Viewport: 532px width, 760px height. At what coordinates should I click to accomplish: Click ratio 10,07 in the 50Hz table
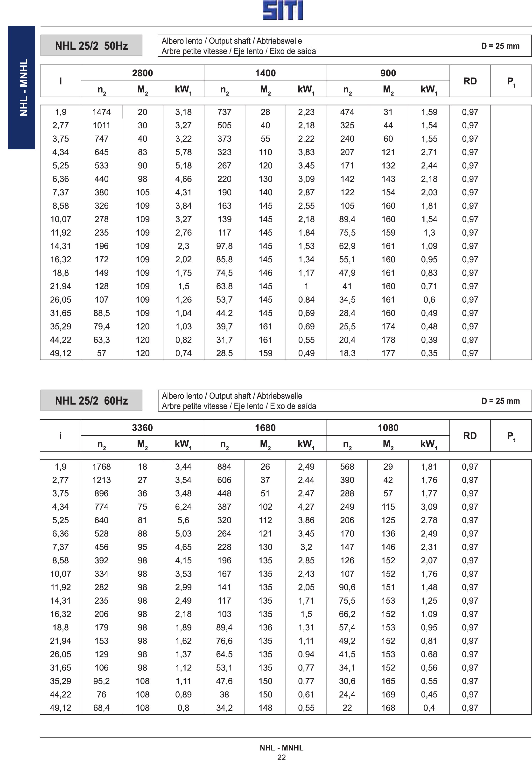click(x=61, y=219)
